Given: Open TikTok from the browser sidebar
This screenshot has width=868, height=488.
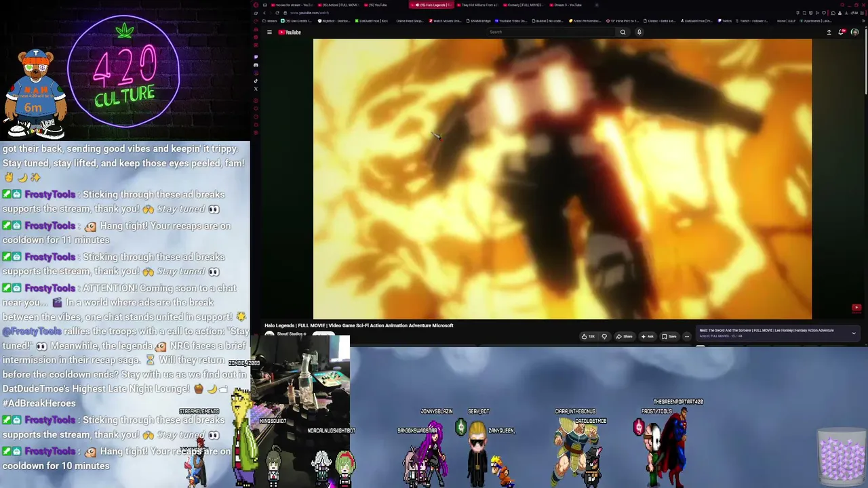Looking at the screenshot, I should (256, 81).
